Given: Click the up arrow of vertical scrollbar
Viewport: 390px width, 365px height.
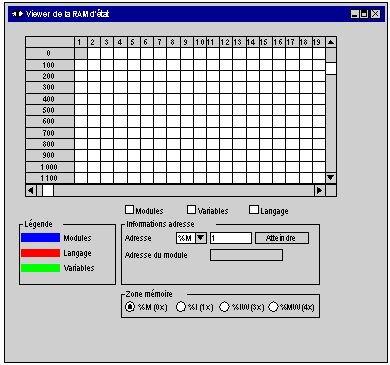Looking at the screenshot, I should [331, 42].
